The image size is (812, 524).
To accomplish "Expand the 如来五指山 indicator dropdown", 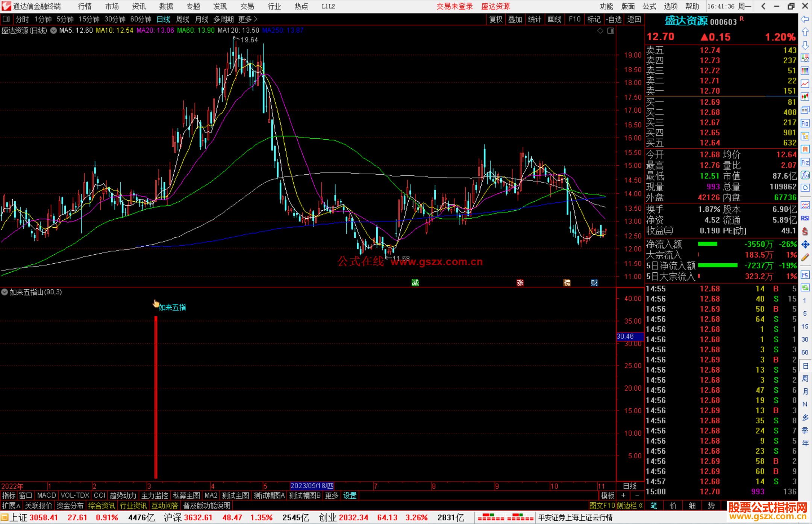I will pos(5,292).
